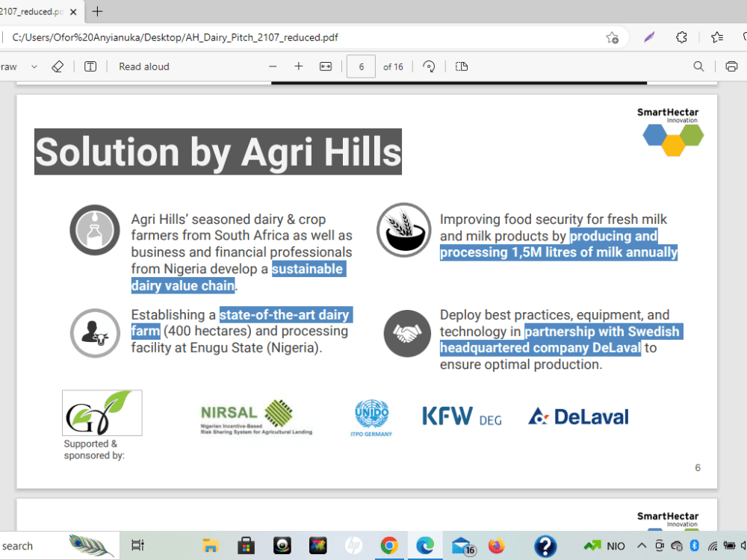Open the camera eye app on the taskbar

tap(282, 546)
